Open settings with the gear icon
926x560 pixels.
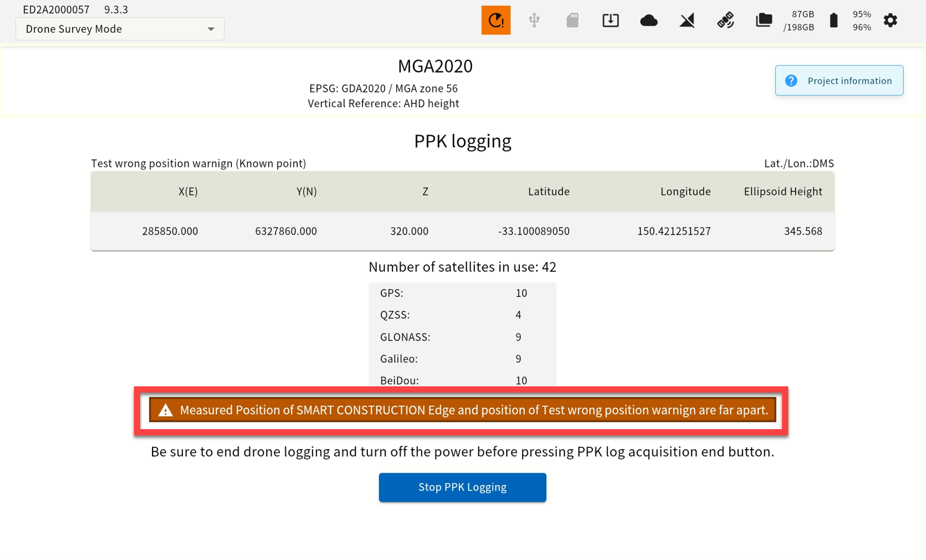point(890,20)
